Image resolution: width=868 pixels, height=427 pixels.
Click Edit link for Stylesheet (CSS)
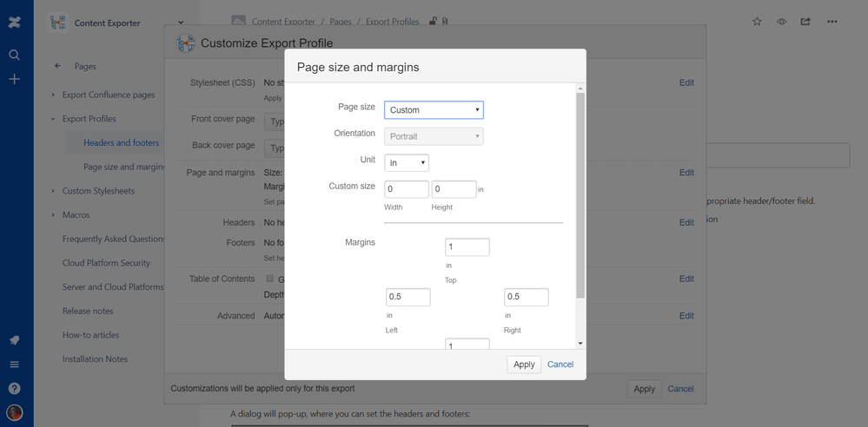tap(686, 82)
